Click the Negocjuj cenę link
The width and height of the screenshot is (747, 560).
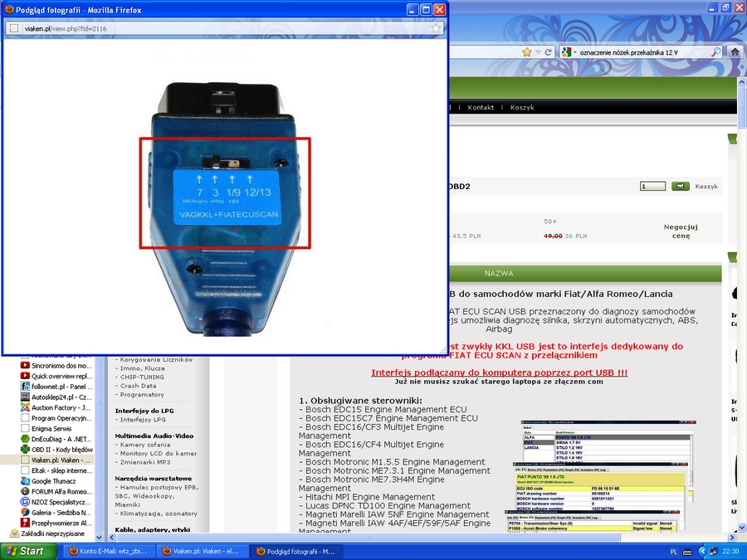[681, 231]
